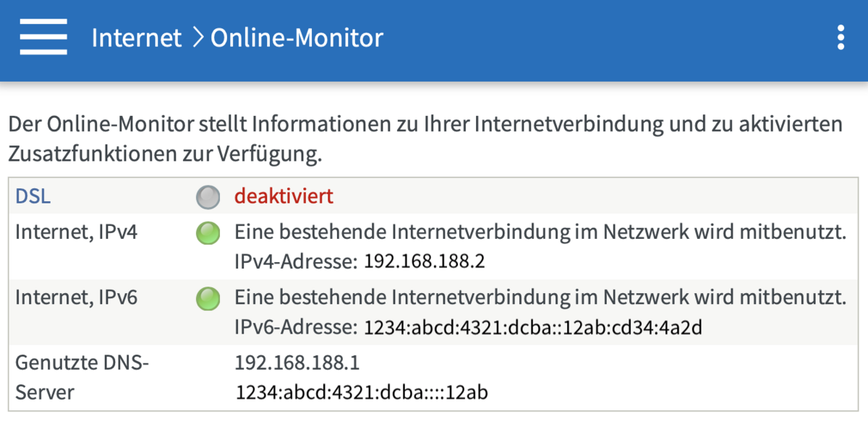
Task: Click the red "deaktiviert" status text
Action: point(284,196)
